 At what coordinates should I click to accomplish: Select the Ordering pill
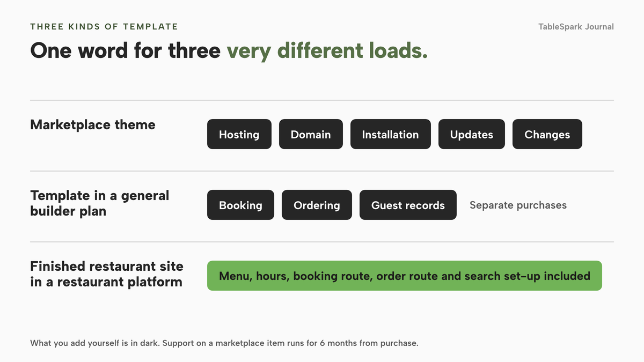tap(317, 205)
